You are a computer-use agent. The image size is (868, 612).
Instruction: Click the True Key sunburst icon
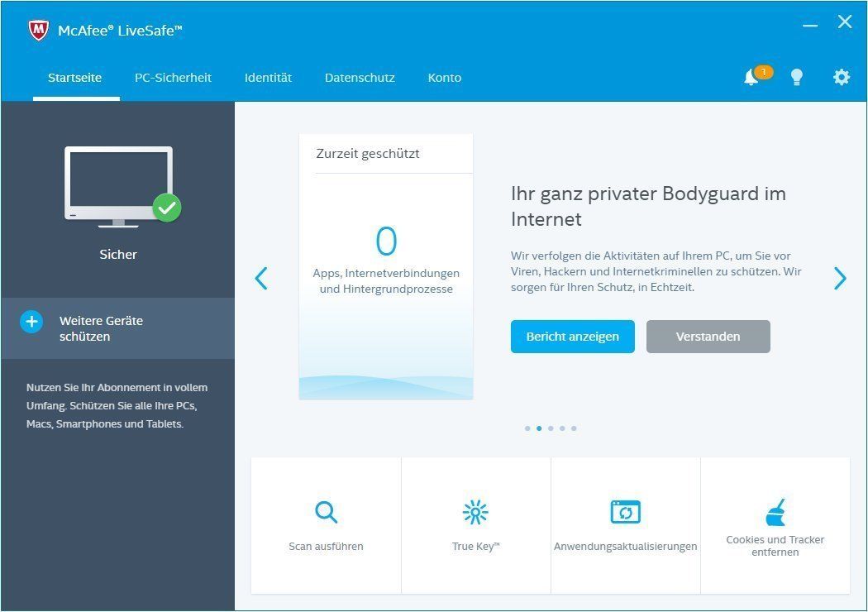475,512
